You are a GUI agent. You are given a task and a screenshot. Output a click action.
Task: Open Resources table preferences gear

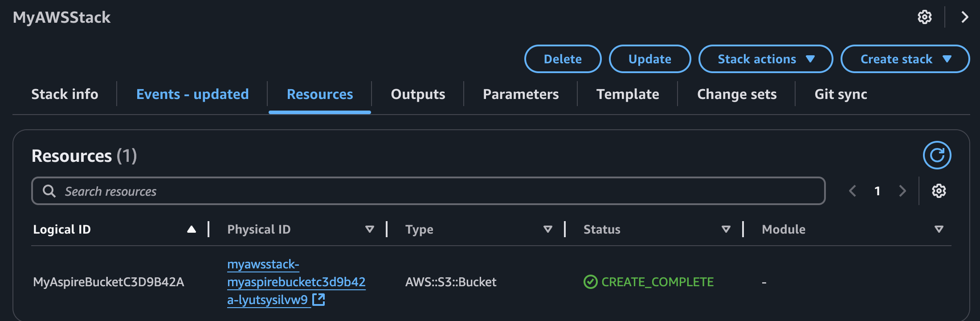click(939, 191)
